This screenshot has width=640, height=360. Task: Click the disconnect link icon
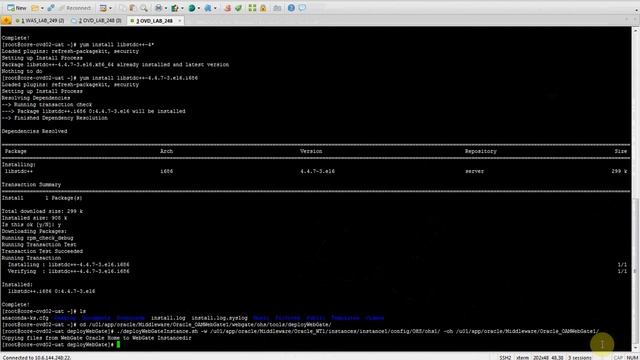(x=51, y=8)
